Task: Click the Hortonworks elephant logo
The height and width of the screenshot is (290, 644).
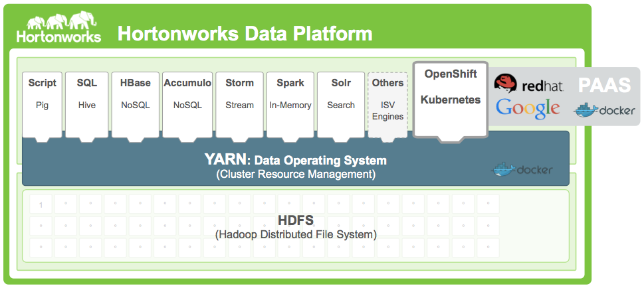Action: pyautogui.click(x=58, y=27)
